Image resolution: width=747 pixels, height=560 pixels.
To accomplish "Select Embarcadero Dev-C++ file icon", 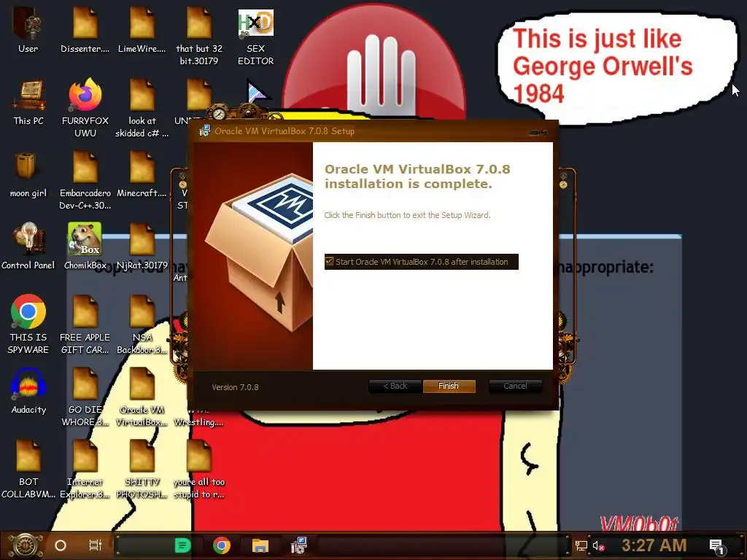I will pos(85,180).
